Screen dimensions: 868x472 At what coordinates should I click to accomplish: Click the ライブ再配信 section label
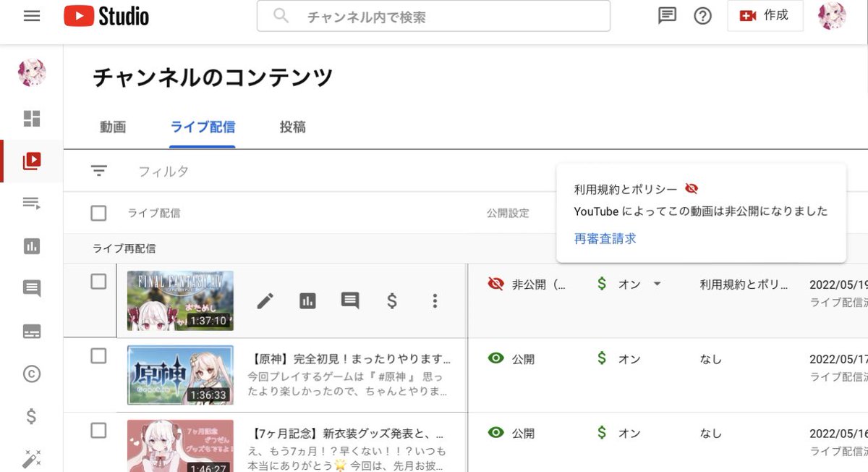click(x=124, y=248)
